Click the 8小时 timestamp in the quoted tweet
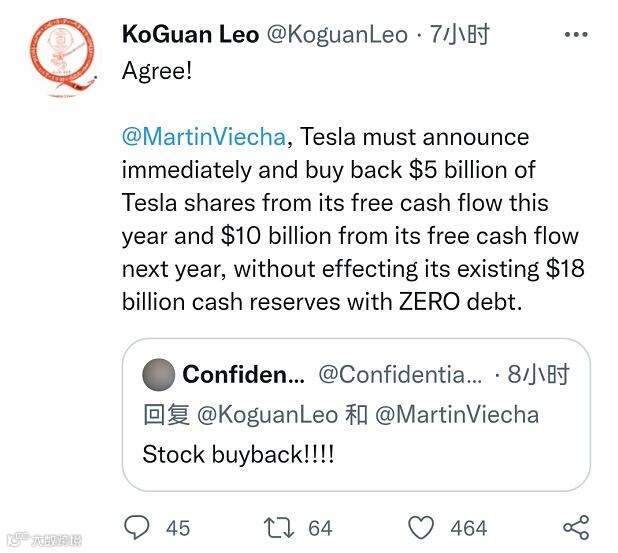 (538, 375)
